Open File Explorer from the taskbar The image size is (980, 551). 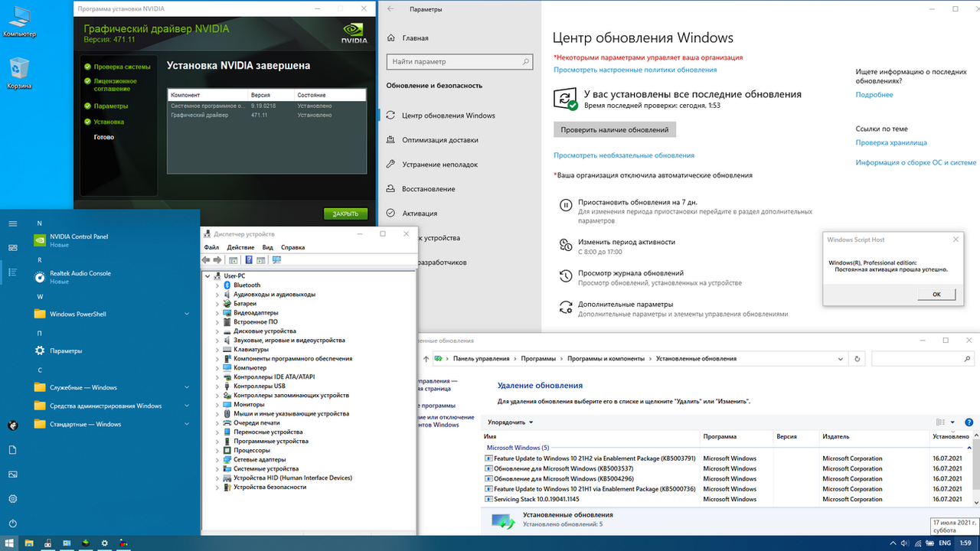(x=29, y=543)
